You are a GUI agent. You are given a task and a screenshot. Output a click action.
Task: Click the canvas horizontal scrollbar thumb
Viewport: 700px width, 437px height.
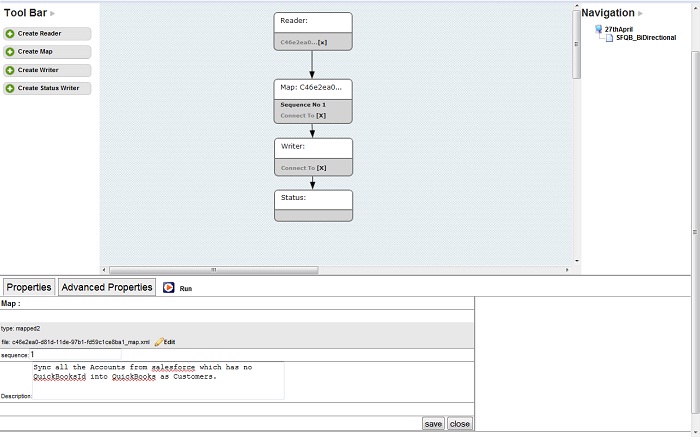213,270
